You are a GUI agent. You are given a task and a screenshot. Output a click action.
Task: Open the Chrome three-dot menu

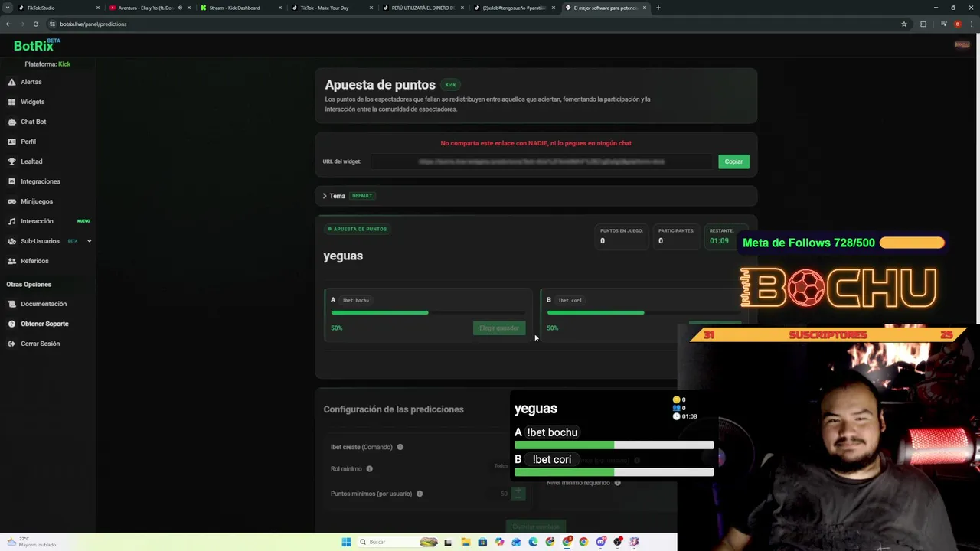click(971, 24)
